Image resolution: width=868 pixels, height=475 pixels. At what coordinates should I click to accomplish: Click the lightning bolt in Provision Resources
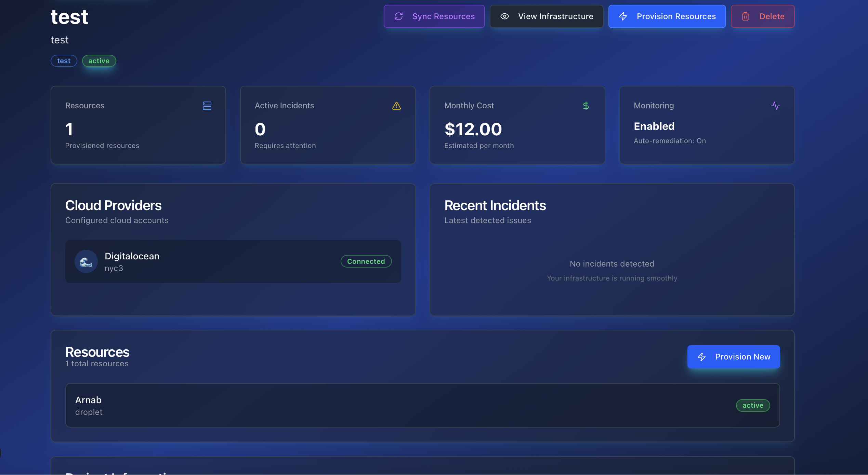coord(623,16)
